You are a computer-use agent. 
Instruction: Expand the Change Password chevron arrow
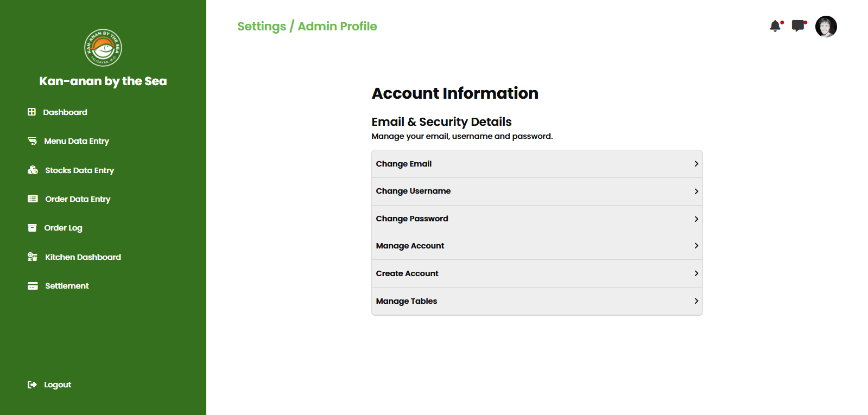coord(696,219)
